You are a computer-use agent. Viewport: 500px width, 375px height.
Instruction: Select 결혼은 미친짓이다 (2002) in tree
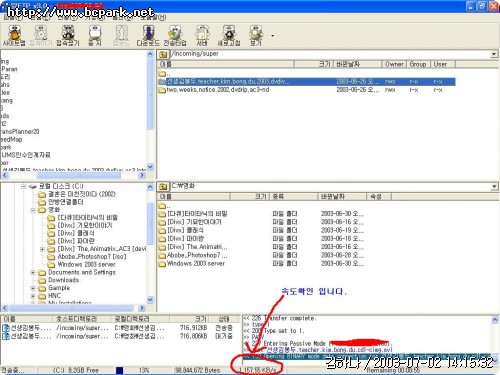point(82,194)
